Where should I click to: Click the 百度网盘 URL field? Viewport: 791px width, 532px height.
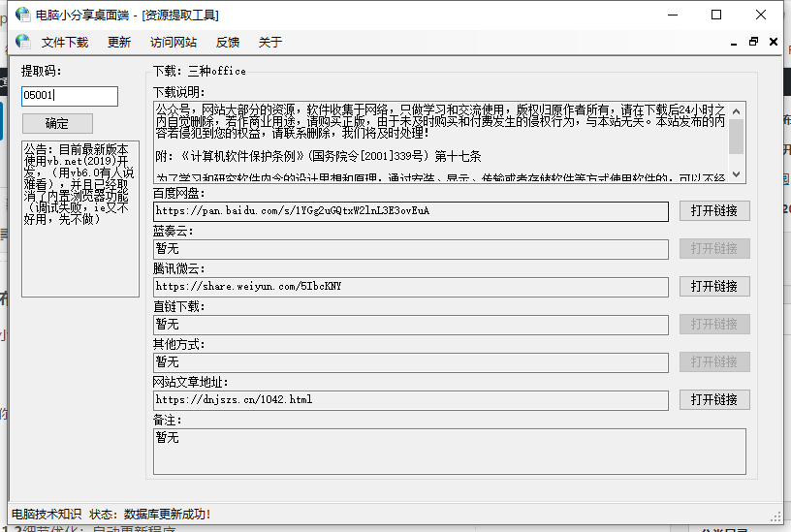click(x=411, y=211)
